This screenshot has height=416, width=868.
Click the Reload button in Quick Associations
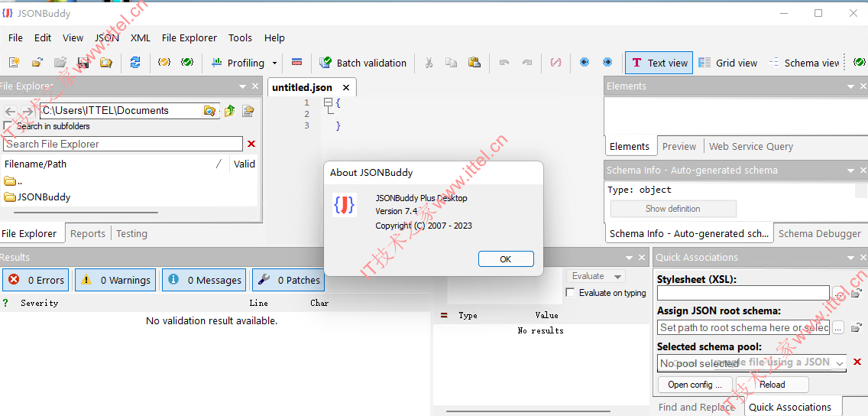click(772, 385)
